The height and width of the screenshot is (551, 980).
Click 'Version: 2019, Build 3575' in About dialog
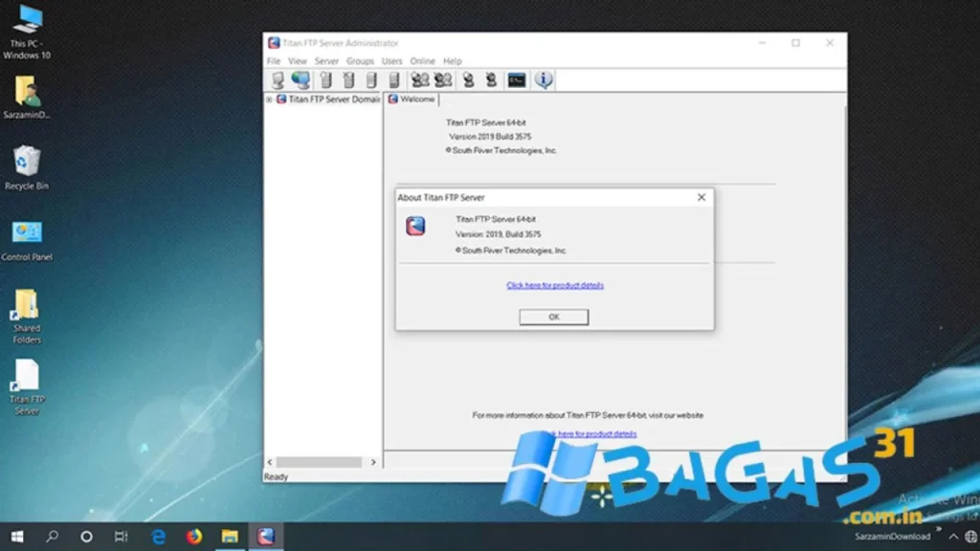coord(498,234)
